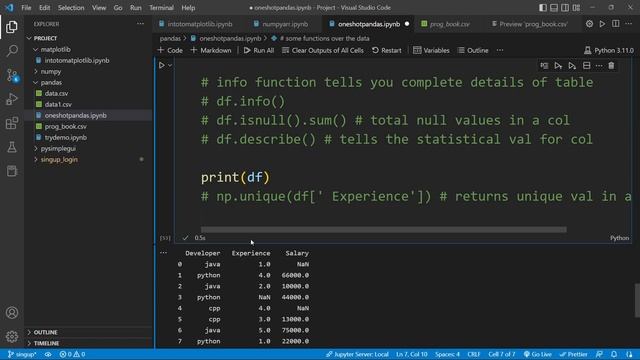
Task: Click the notebook vertical scrollbar thumb
Action: click(x=637, y=300)
